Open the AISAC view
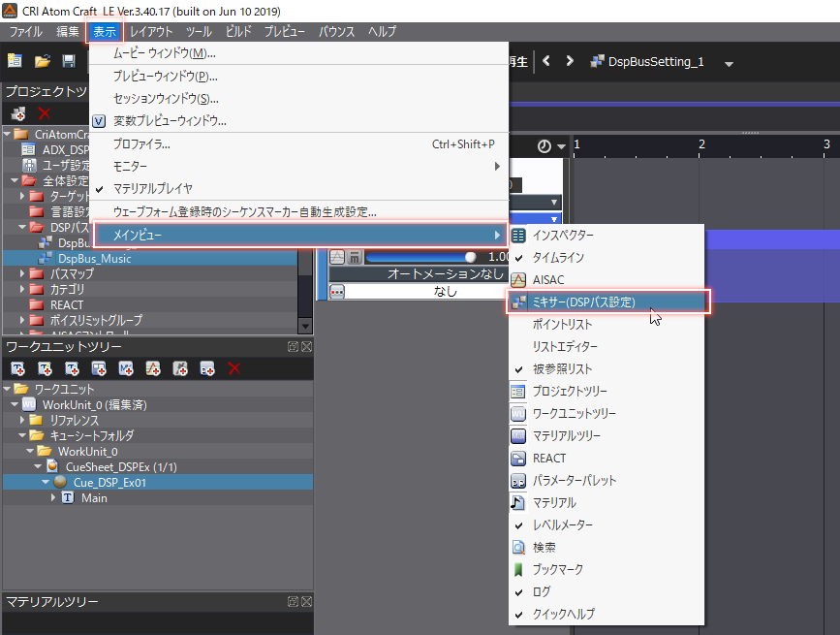The height and width of the screenshot is (635, 840). [606, 280]
